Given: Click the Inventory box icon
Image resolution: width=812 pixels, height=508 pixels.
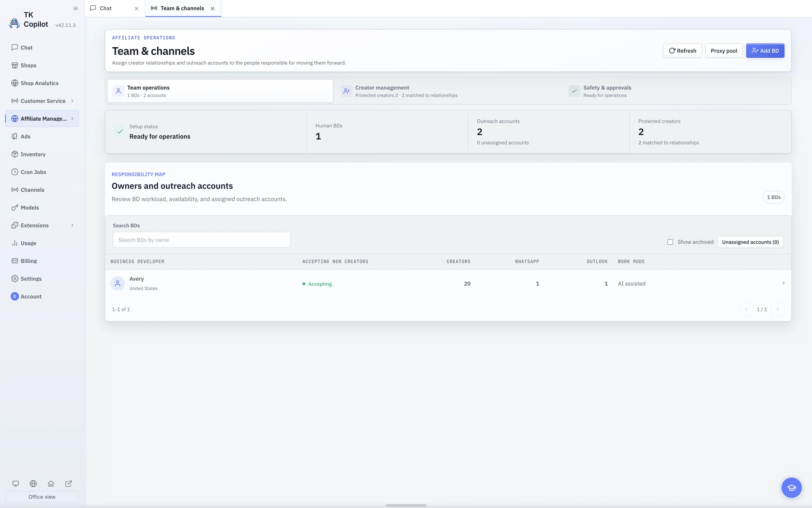Looking at the screenshot, I should coord(14,154).
